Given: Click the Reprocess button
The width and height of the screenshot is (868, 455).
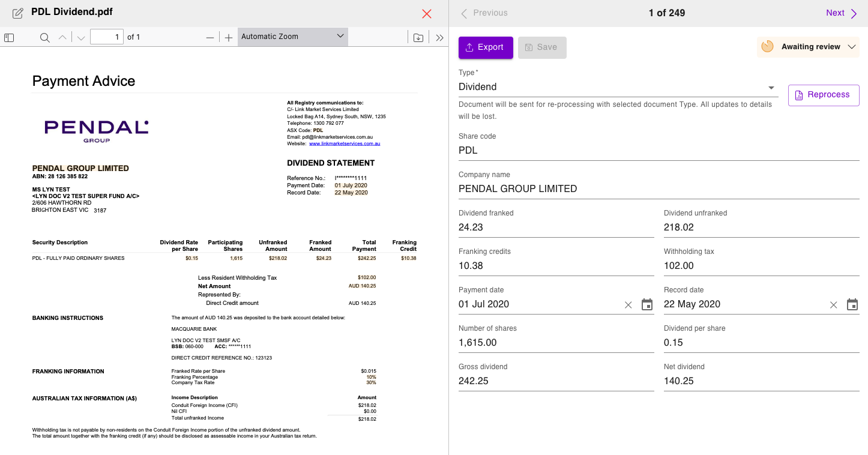Looking at the screenshot, I should pyautogui.click(x=824, y=95).
